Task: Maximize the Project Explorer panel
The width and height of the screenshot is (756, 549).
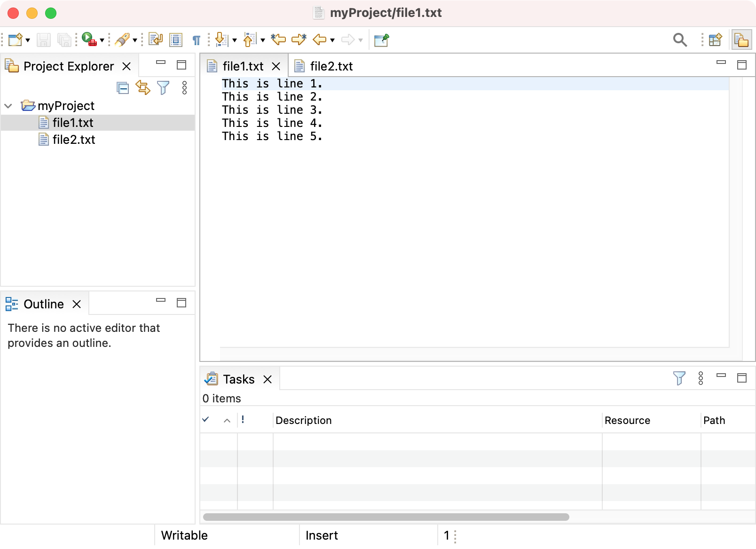Action: (x=181, y=65)
